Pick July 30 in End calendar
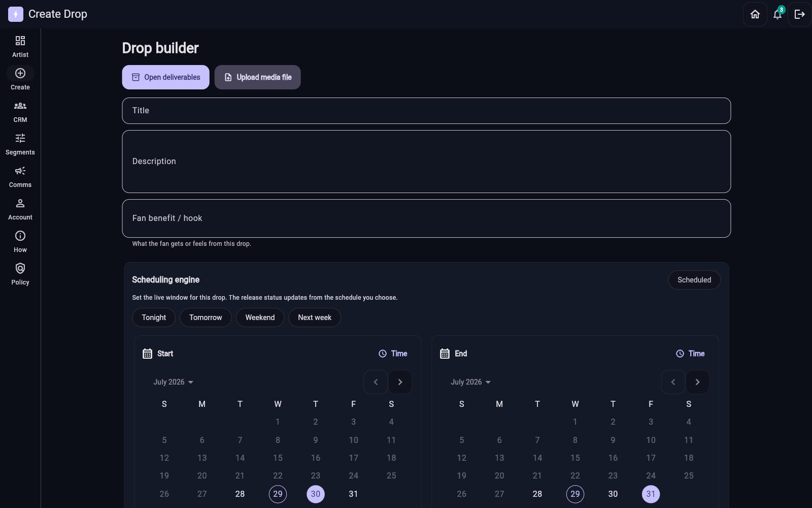The height and width of the screenshot is (508, 812). point(613,494)
